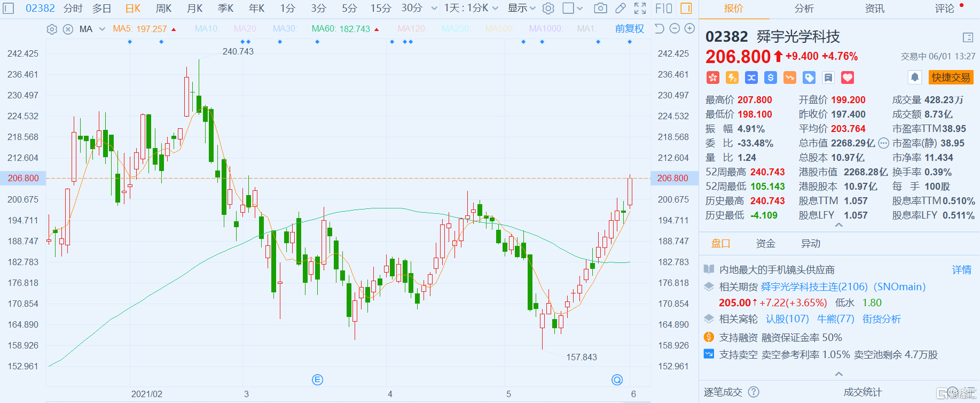Viewport: 980px width, 403px height.
Task: Zoom in chart with plus icon
Action: point(689,28)
